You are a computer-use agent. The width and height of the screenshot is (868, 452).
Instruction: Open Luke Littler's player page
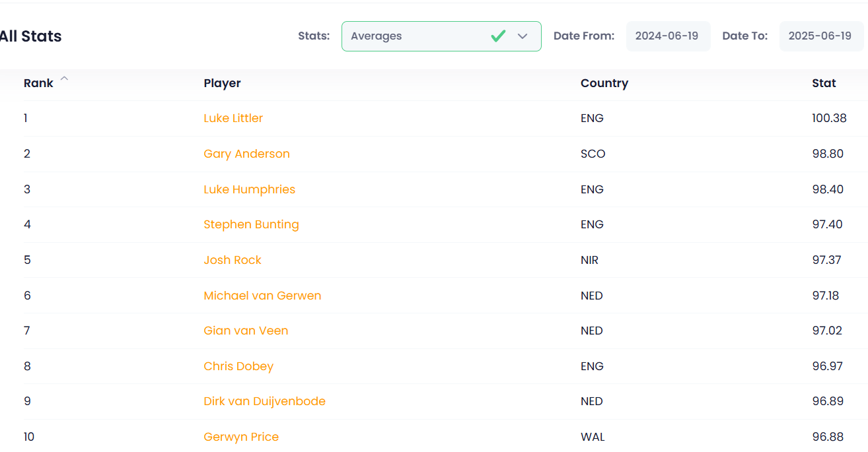pyautogui.click(x=233, y=119)
